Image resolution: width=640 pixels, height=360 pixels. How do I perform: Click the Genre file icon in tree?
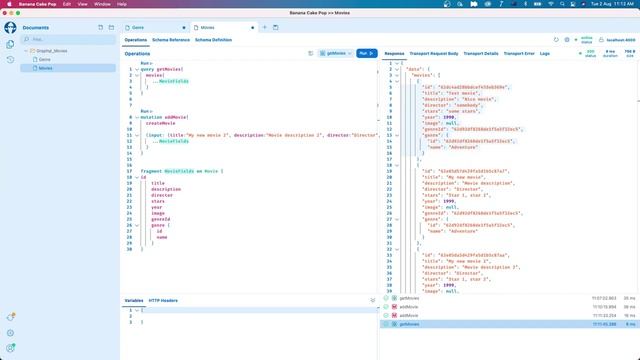click(35, 60)
